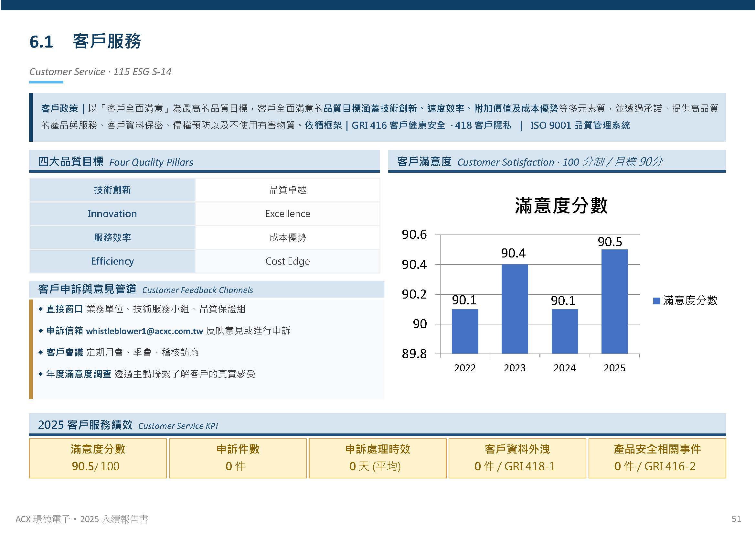756x535 pixels.
Task: Click the 2025 x-axis year label
Action: (x=614, y=368)
